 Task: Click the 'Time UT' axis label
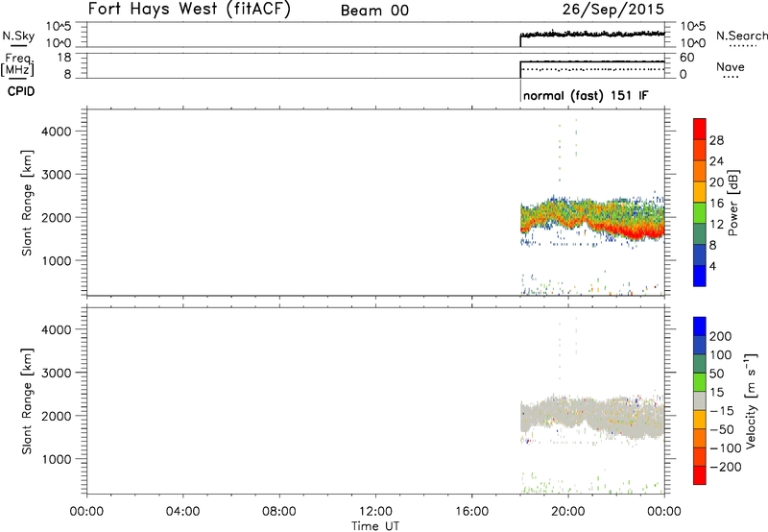pyautogui.click(x=375, y=526)
